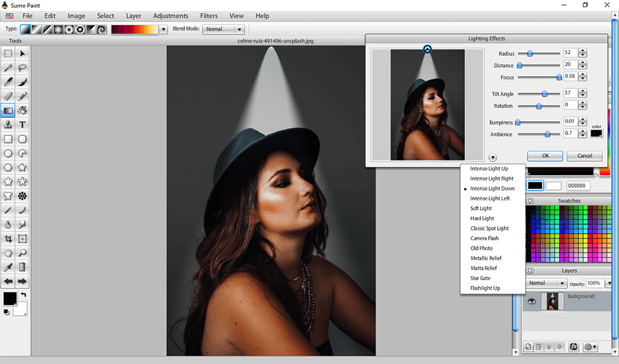Activate the Hand pan tool
619x364 pixels.
pos(8,253)
